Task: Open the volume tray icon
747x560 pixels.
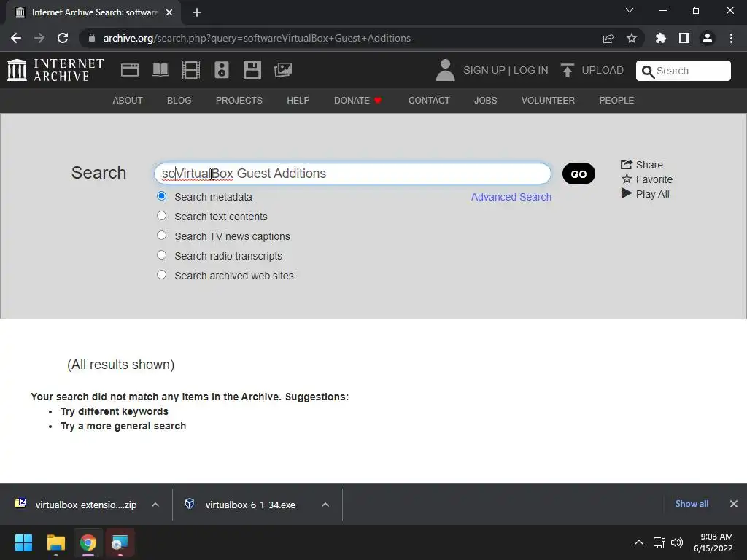Action: pyautogui.click(x=677, y=542)
